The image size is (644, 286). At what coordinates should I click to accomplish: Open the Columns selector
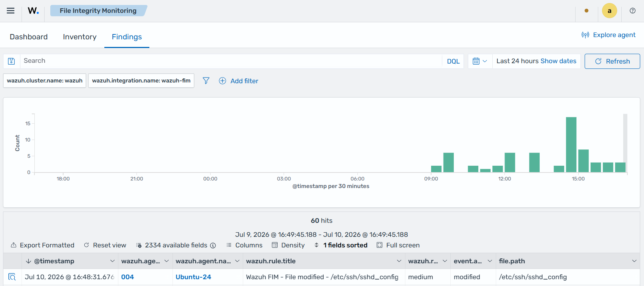(x=244, y=245)
